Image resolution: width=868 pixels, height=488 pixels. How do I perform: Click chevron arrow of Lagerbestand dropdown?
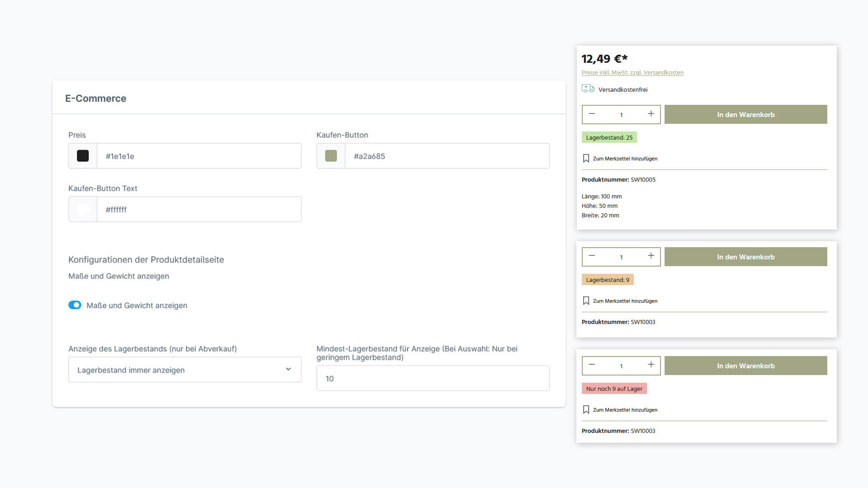pyautogui.click(x=288, y=369)
